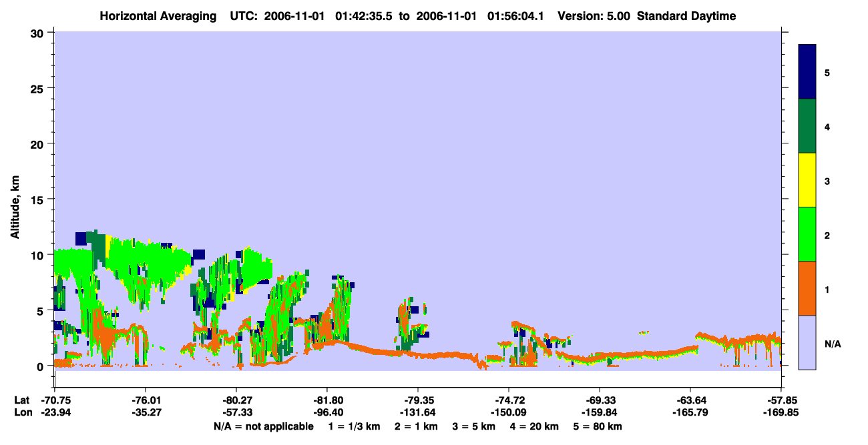Click the lavender N/A colorbar segment
The height and width of the screenshot is (445, 868).
807,342
